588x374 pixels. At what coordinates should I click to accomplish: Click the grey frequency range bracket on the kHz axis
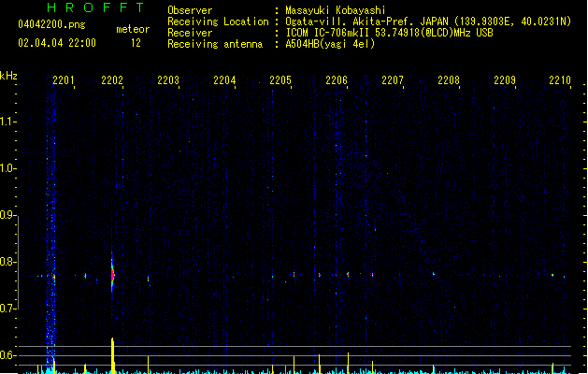(x=18, y=263)
